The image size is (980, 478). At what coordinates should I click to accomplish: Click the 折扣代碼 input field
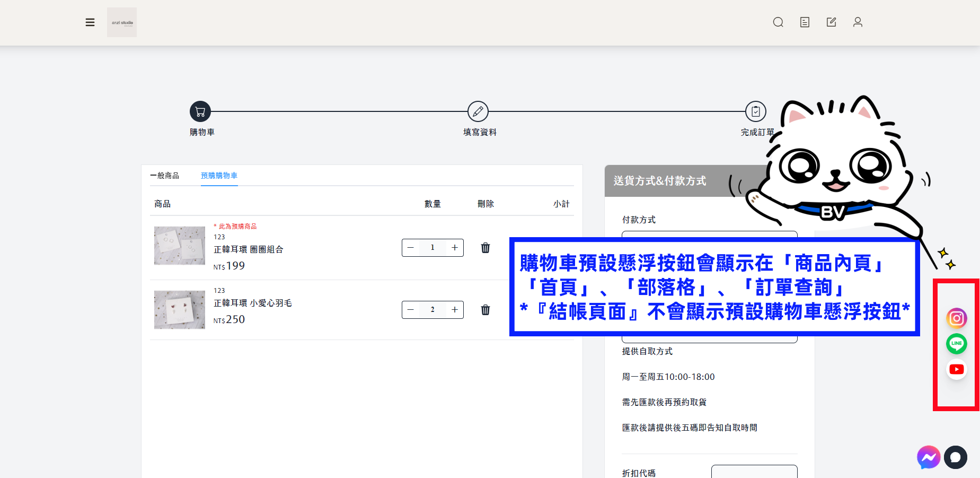click(x=754, y=471)
